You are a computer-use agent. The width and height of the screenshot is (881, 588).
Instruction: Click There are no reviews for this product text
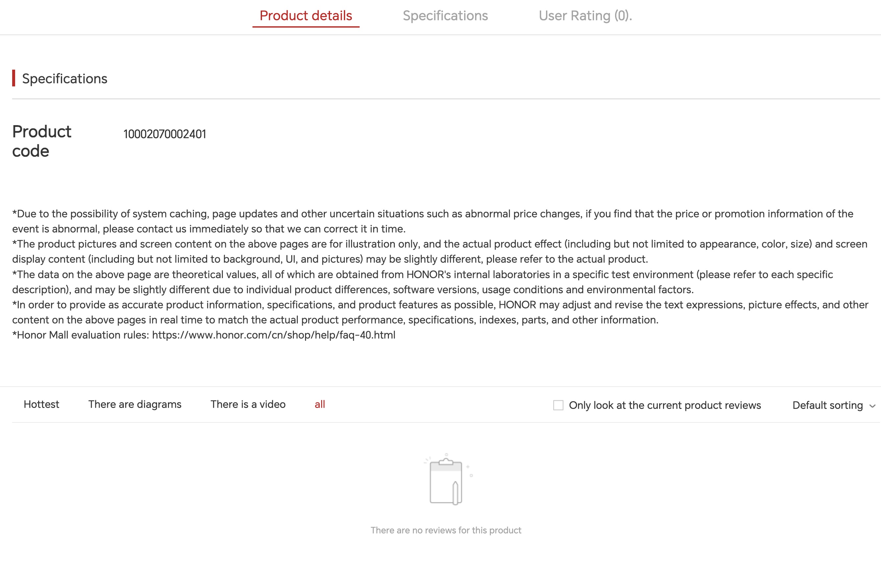click(x=446, y=530)
